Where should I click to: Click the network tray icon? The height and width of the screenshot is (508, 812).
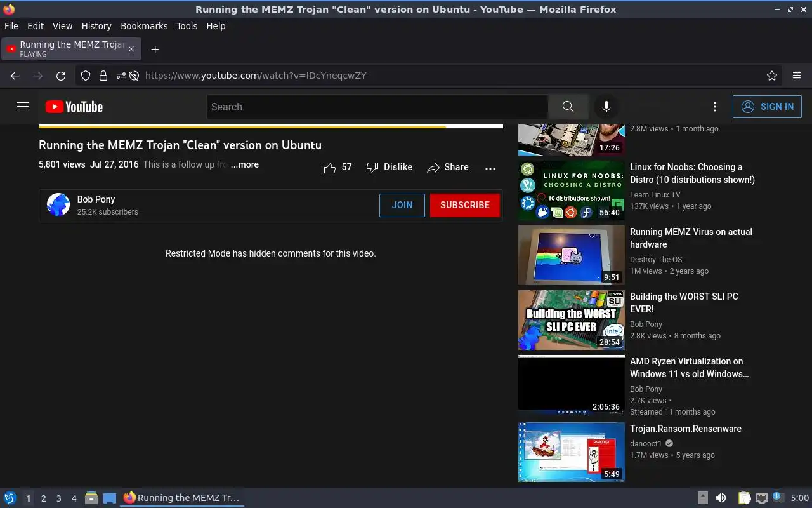pos(762,498)
